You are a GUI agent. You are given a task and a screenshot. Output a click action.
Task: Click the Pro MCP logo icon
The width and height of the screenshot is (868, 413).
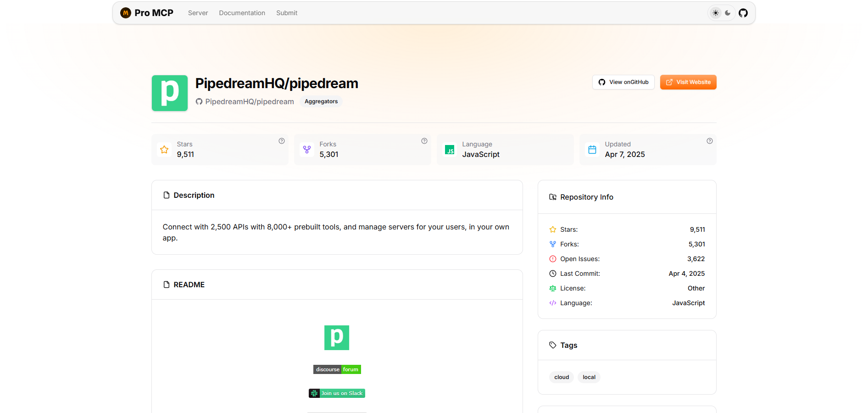click(x=125, y=13)
